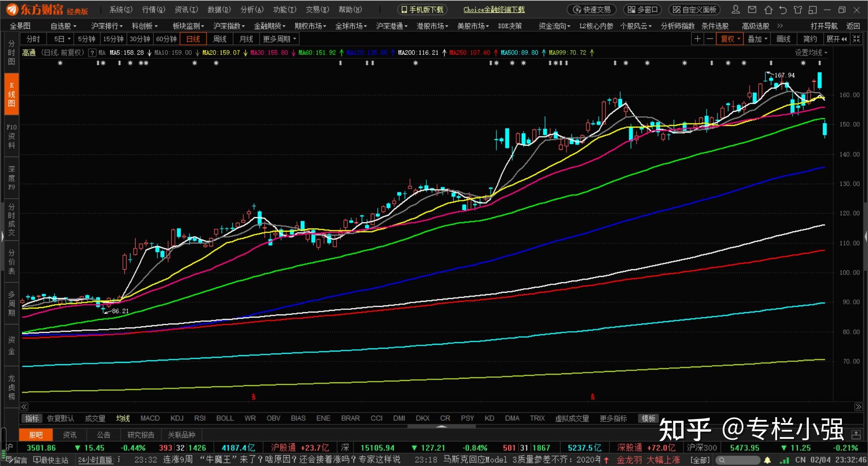
Task: Switch to the 资讯 bottom tab
Action: tap(70, 435)
